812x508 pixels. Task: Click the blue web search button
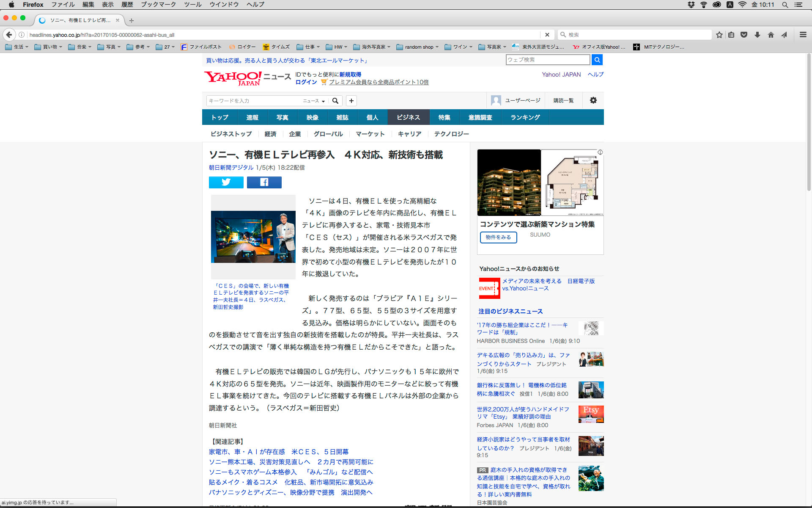pyautogui.click(x=597, y=60)
